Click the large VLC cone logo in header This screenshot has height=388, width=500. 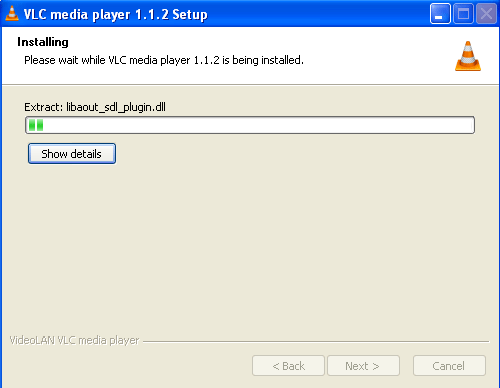pyautogui.click(x=468, y=56)
